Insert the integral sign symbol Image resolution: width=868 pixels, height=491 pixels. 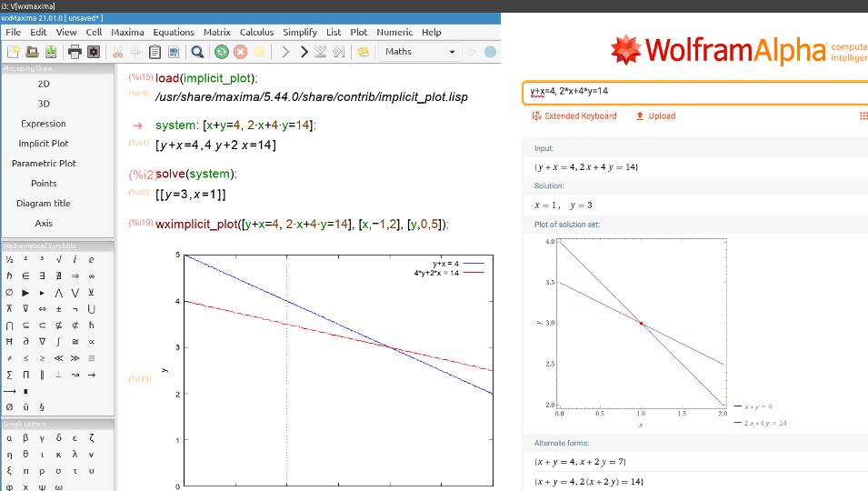[x=59, y=342]
